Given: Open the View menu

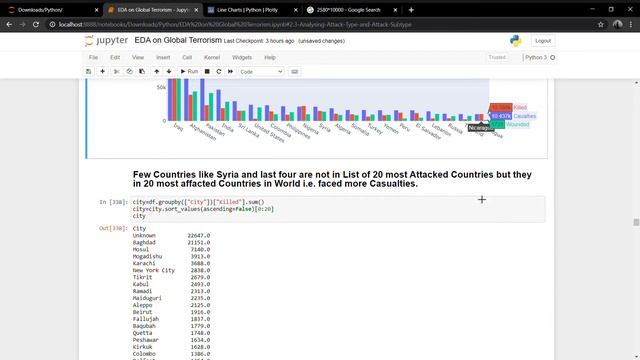Looking at the screenshot, I should pos(138,58).
